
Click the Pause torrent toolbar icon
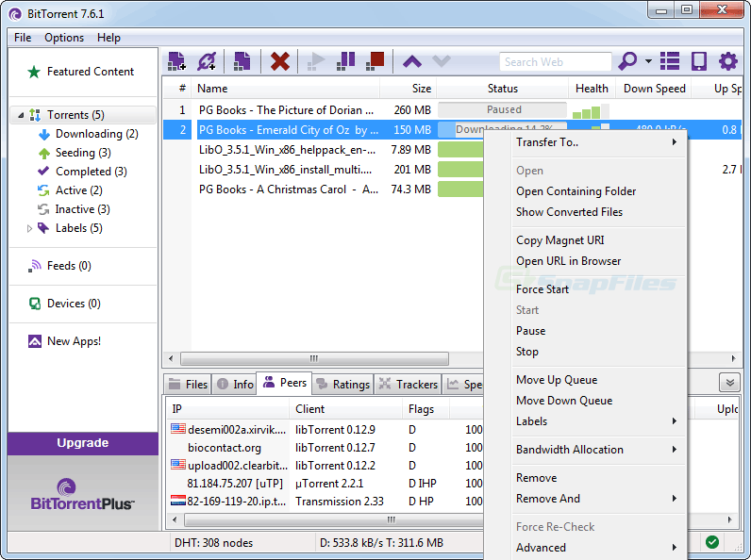point(346,61)
